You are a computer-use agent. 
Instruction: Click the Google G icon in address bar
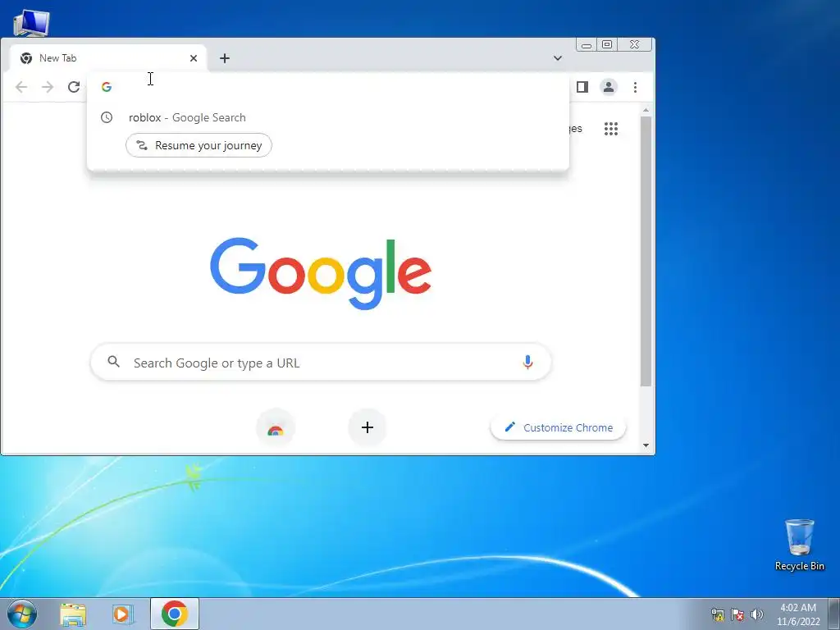click(107, 87)
